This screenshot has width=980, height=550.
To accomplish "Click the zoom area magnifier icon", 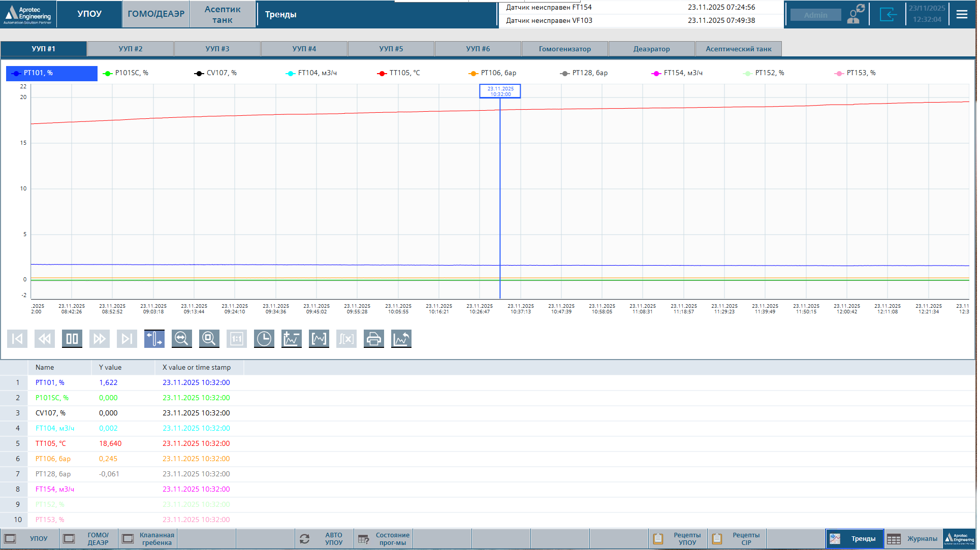I will [209, 339].
